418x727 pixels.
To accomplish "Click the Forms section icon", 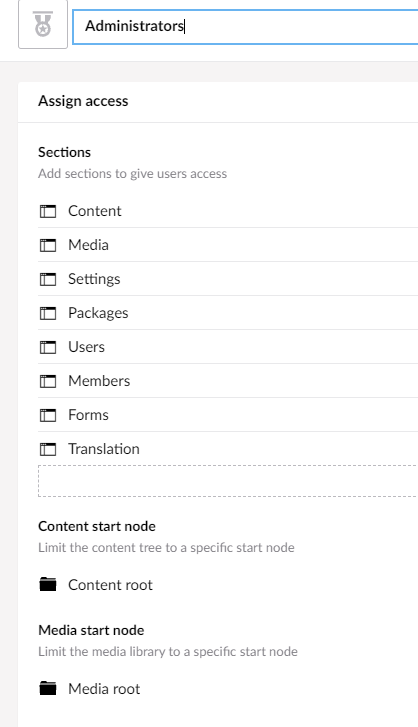I will pyautogui.click(x=48, y=415).
